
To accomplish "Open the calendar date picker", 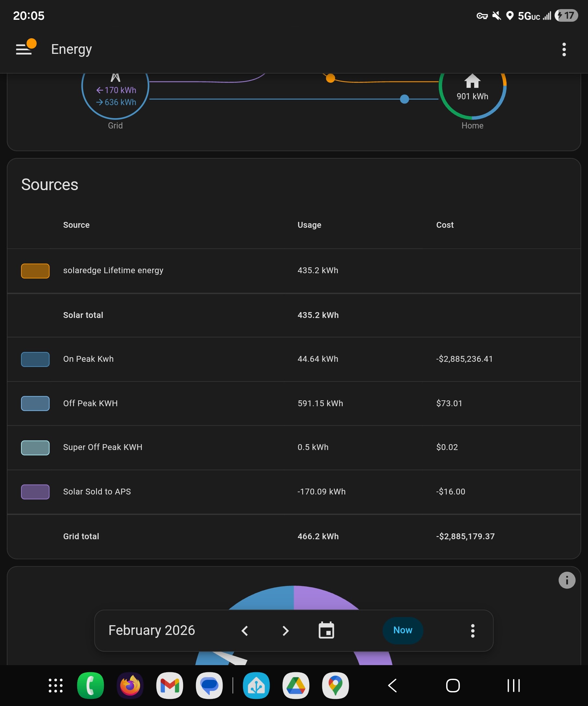I will coord(326,630).
